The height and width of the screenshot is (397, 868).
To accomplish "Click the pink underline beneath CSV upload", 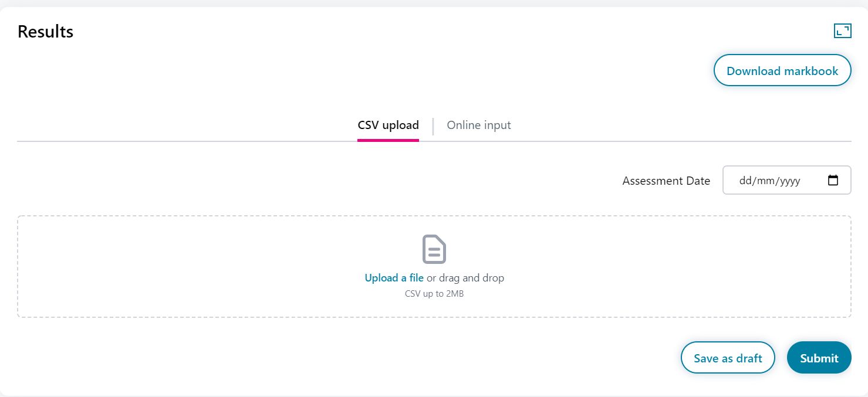I will (x=388, y=140).
